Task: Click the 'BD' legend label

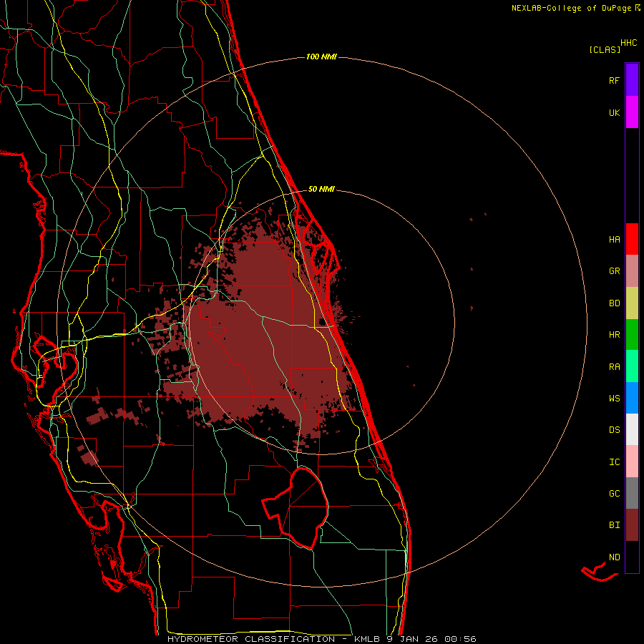Action: point(614,303)
